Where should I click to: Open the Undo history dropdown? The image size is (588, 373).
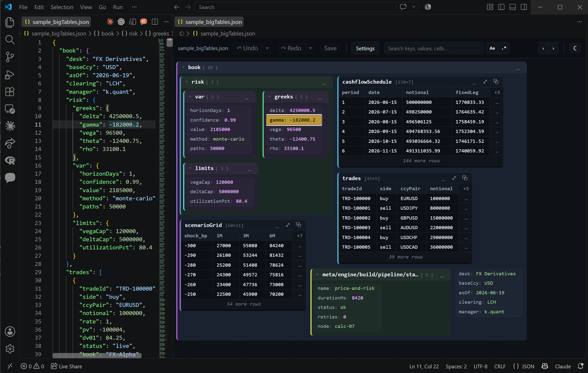[x=267, y=48]
